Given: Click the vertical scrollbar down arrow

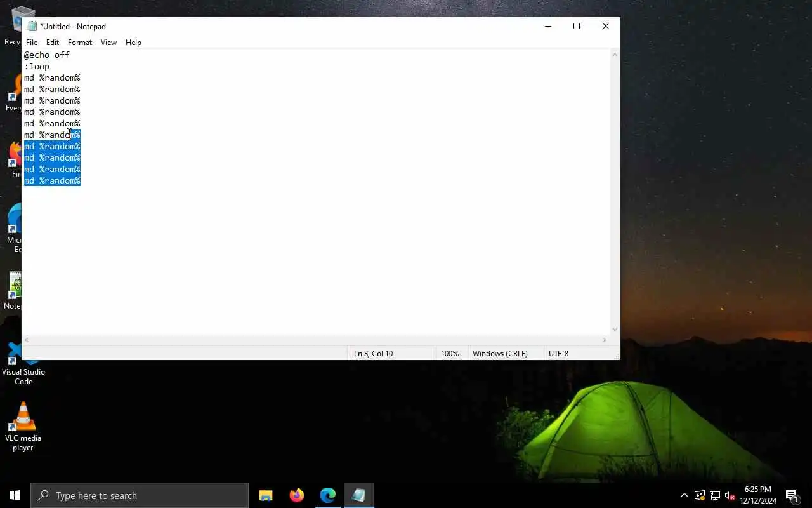Looking at the screenshot, I should 615,329.
